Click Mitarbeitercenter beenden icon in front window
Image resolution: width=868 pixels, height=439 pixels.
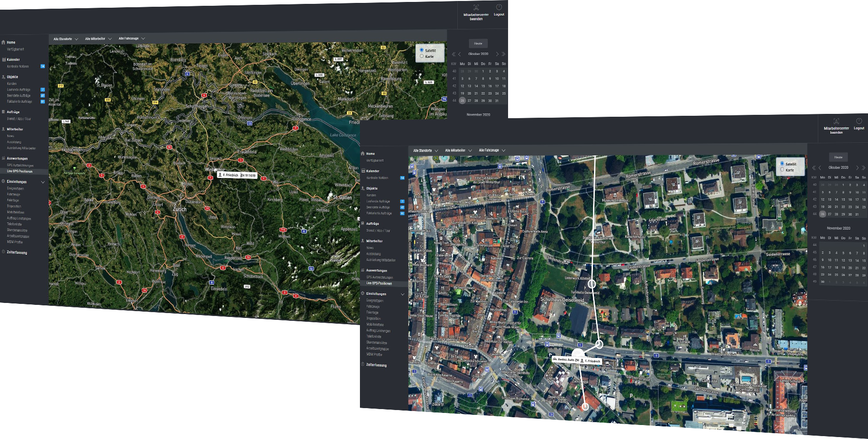click(x=836, y=121)
